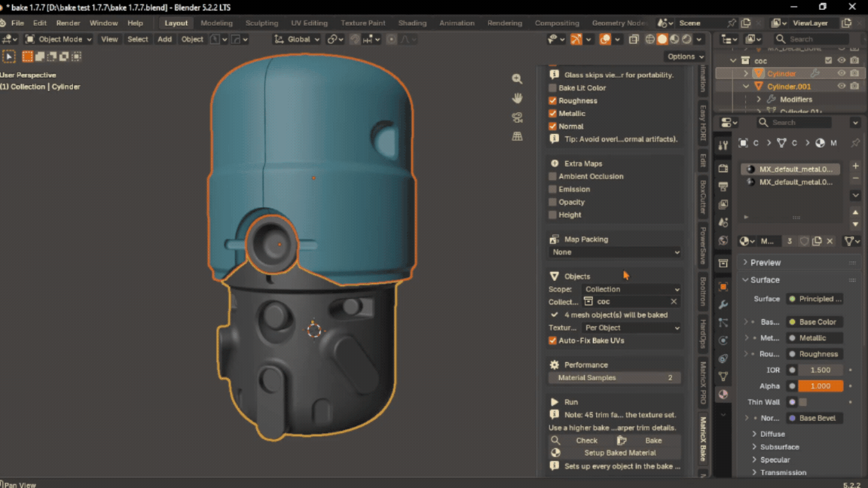Toggle camera view gizmo icon
The height and width of the screenshot is (488, 868).
pos(517,117)
